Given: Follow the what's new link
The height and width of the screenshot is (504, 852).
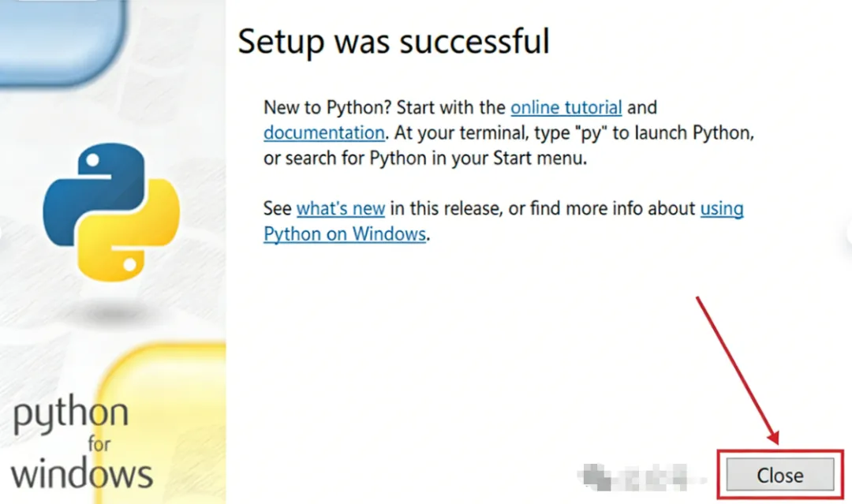Looking at the screenshot, I should 341,209.
